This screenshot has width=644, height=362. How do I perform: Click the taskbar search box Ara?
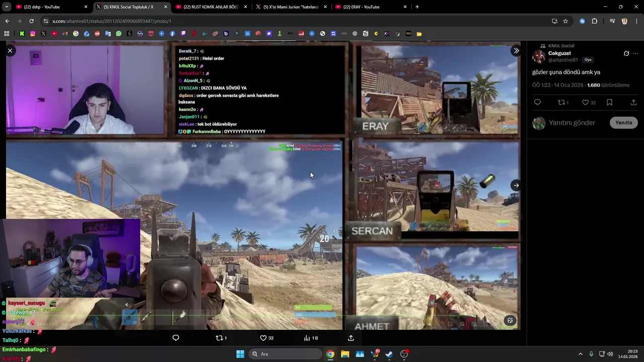coord(285,354)
